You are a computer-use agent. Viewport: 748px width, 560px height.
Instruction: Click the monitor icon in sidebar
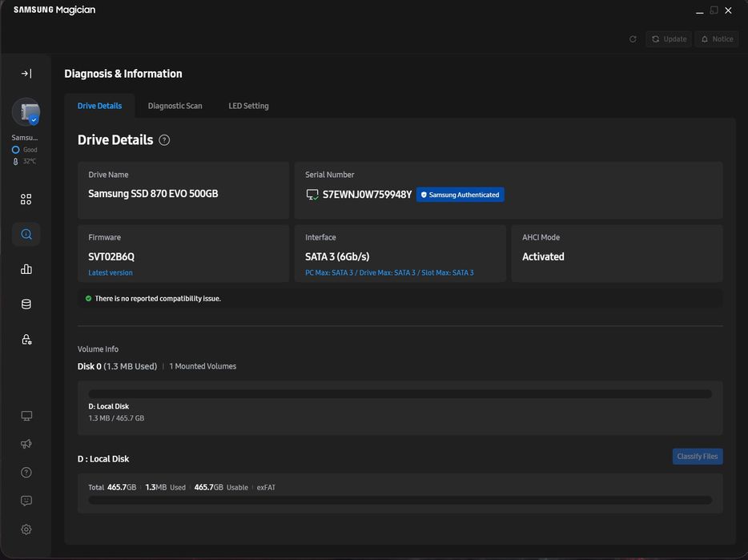26,416
